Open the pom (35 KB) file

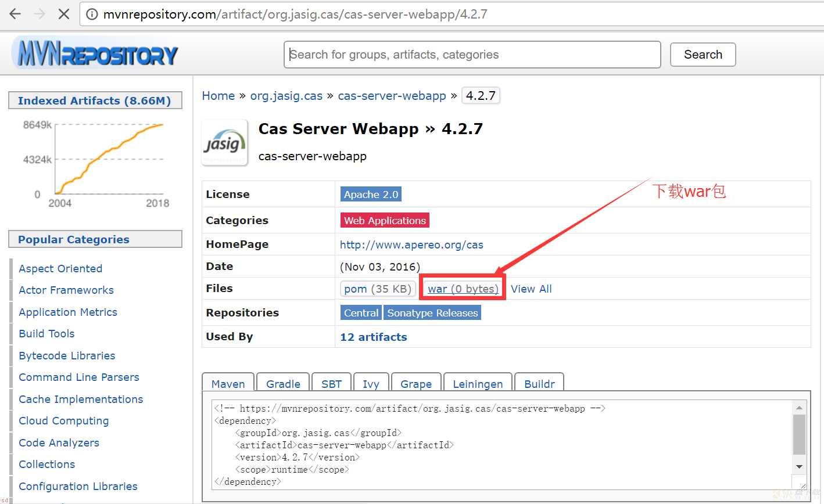[x=378, y=289]
